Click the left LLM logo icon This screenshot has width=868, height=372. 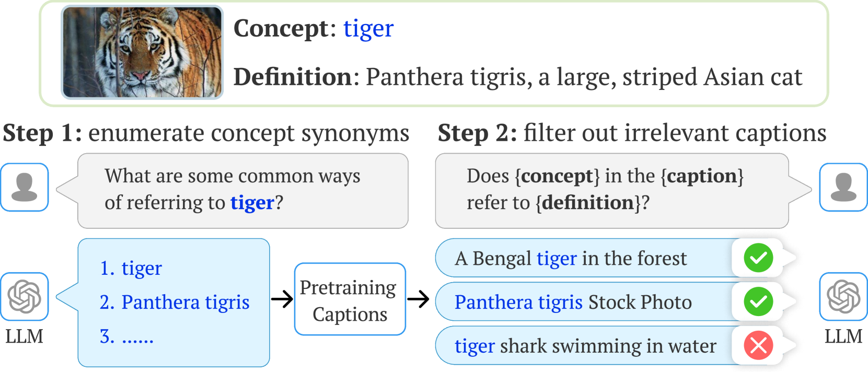(25, 297)
